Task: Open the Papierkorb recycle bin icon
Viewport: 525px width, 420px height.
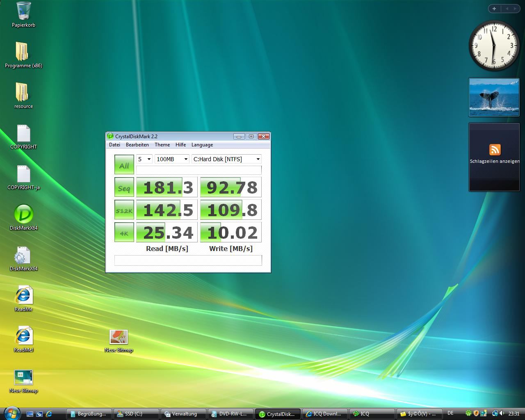Action: tap(23, 11)
